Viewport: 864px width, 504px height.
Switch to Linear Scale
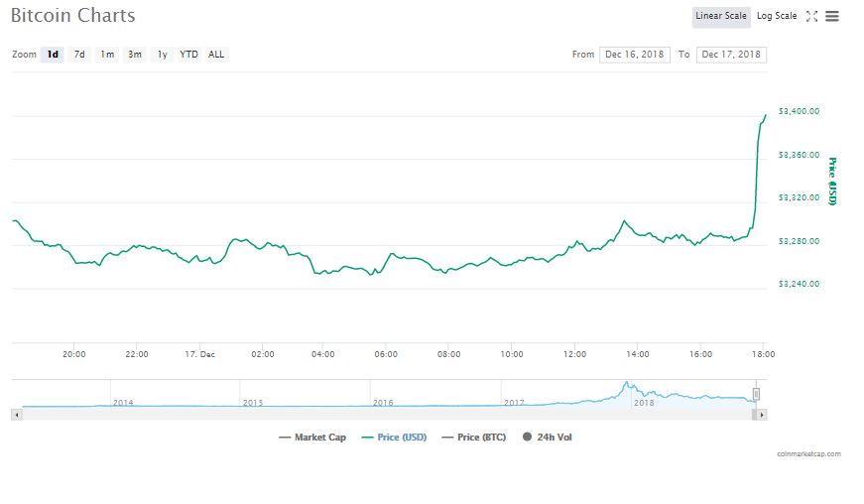point(721,16)
